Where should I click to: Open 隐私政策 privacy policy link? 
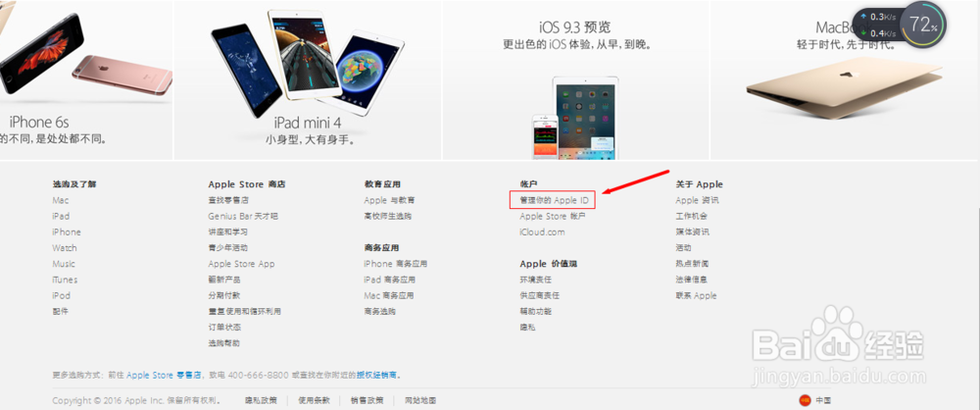tap(261, 400)
